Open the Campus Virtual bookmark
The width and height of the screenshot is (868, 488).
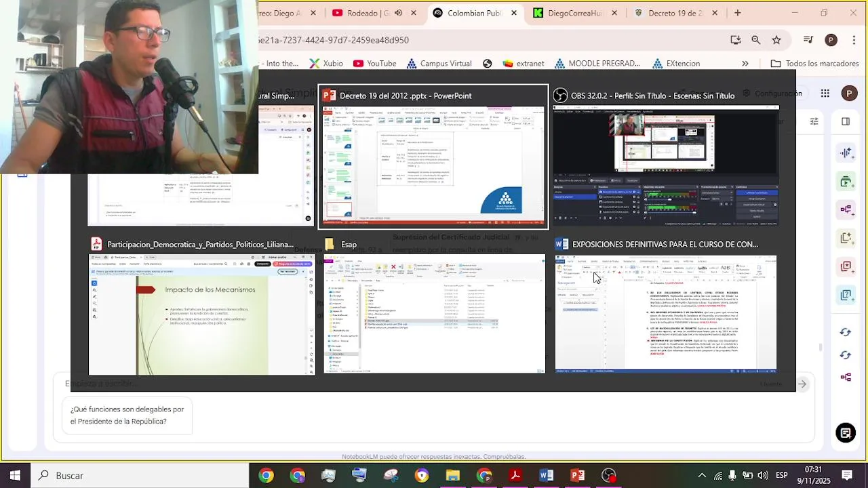pyautogui.click(x=439, y=63)
